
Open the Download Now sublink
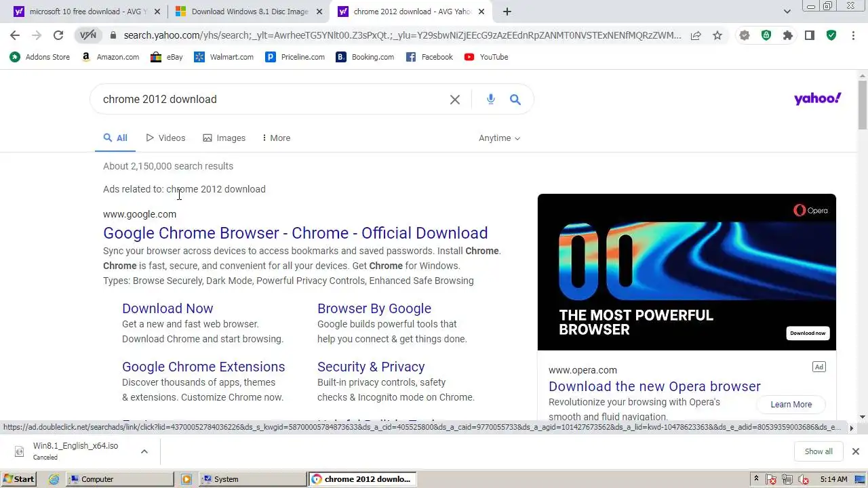[x=167, y=308]
